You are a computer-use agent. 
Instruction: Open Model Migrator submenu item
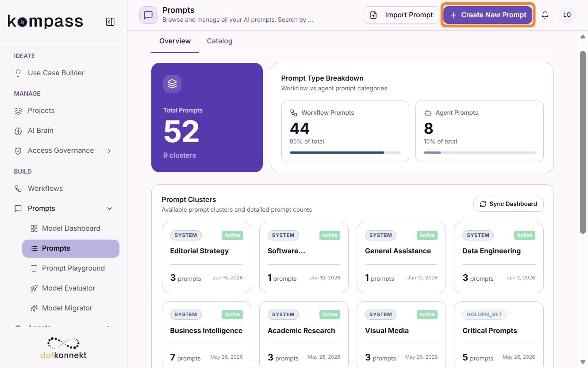pos(71,308)
